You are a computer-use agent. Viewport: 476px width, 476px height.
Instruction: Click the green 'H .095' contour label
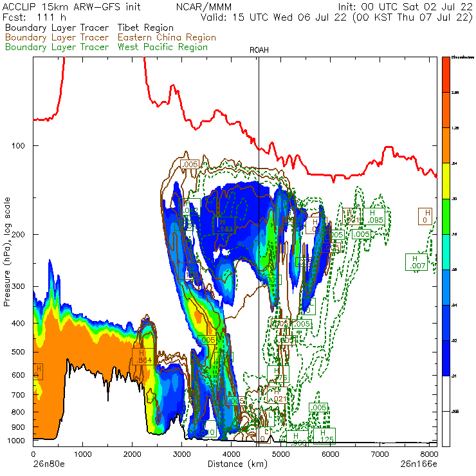coord(374,216)
